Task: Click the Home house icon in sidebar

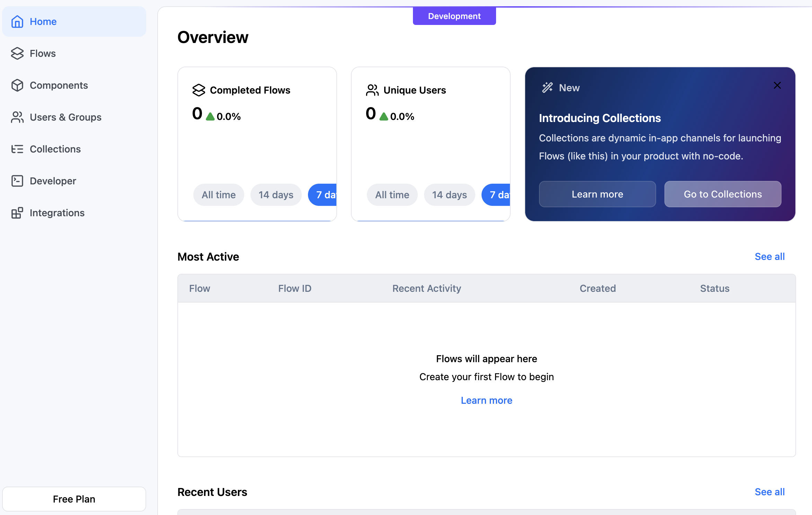Action: (x=17, y=21)
